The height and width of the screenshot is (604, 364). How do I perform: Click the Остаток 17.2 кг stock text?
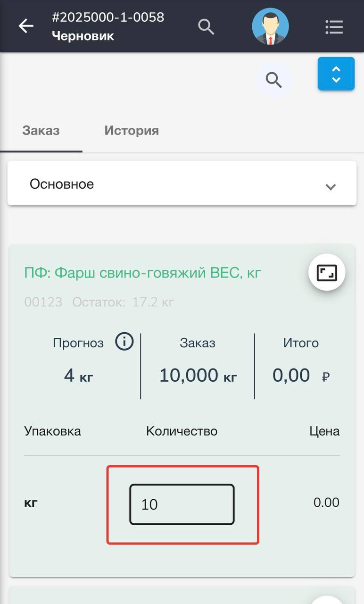coord(123,302)
